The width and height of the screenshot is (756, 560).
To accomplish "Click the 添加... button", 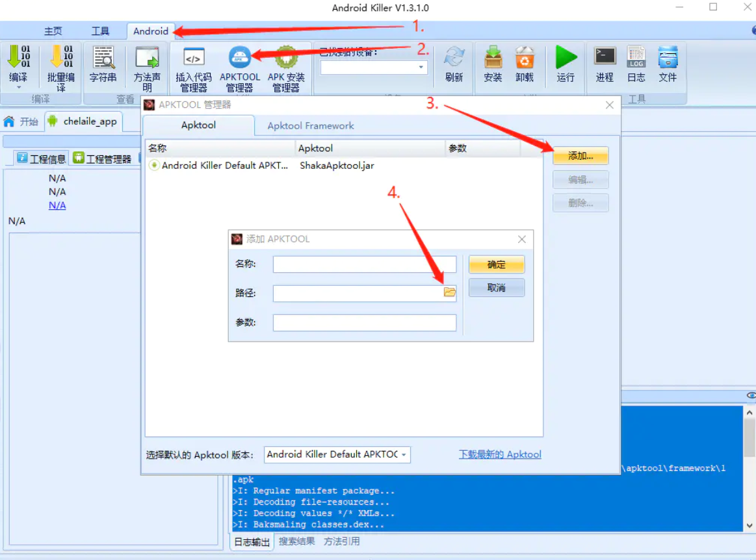I will (x=580, y=156).
